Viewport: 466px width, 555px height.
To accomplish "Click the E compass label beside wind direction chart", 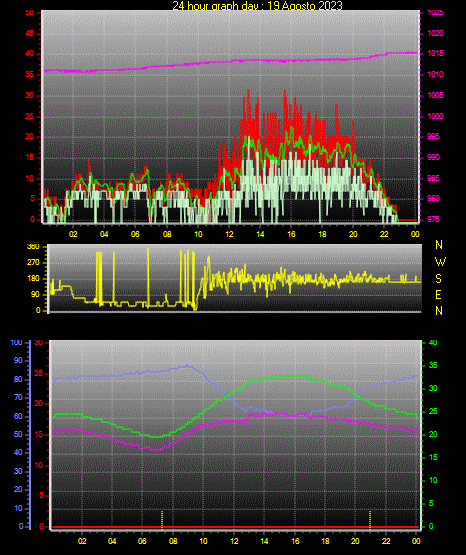I will tap(438, 294).
